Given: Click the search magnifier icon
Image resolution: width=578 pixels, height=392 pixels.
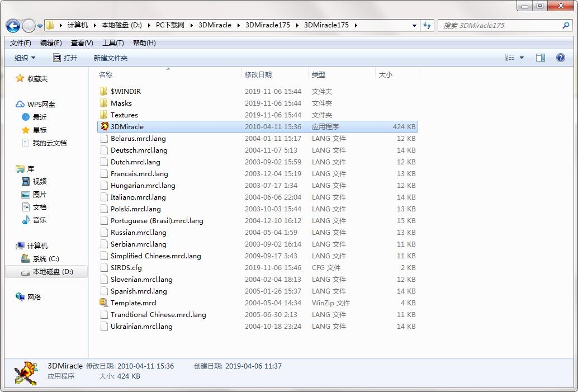Looking at the screenshot, I should (x=566, y=26).
